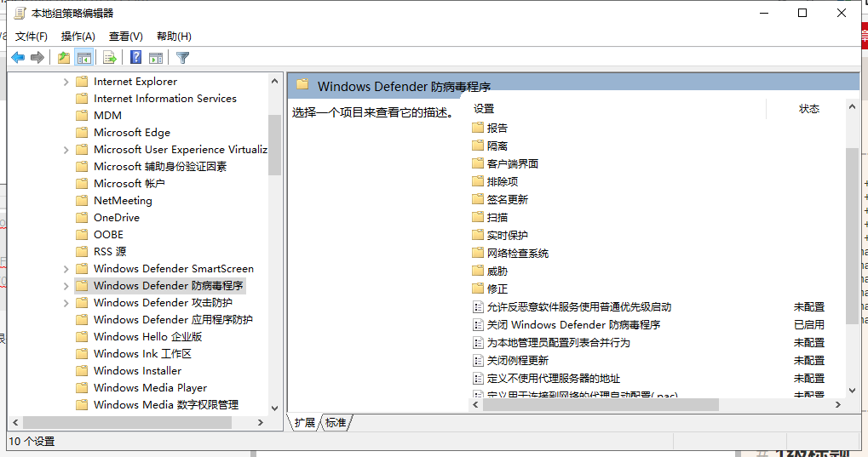The image size is (868, 457).
Task: Select Microsoft 辅助身份验证因素 folder
Action: click(160, 167)
